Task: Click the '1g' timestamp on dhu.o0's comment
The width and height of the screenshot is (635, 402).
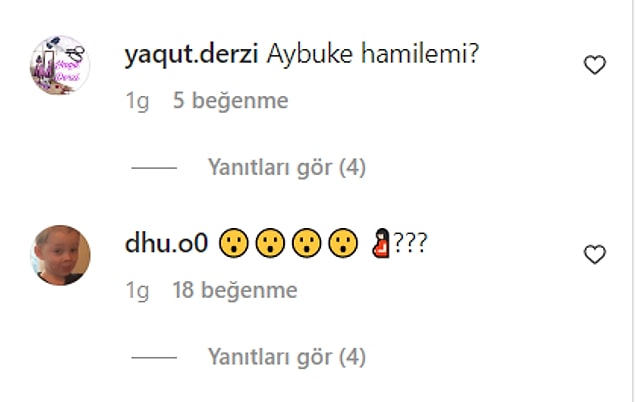Action: click(137, 291)
